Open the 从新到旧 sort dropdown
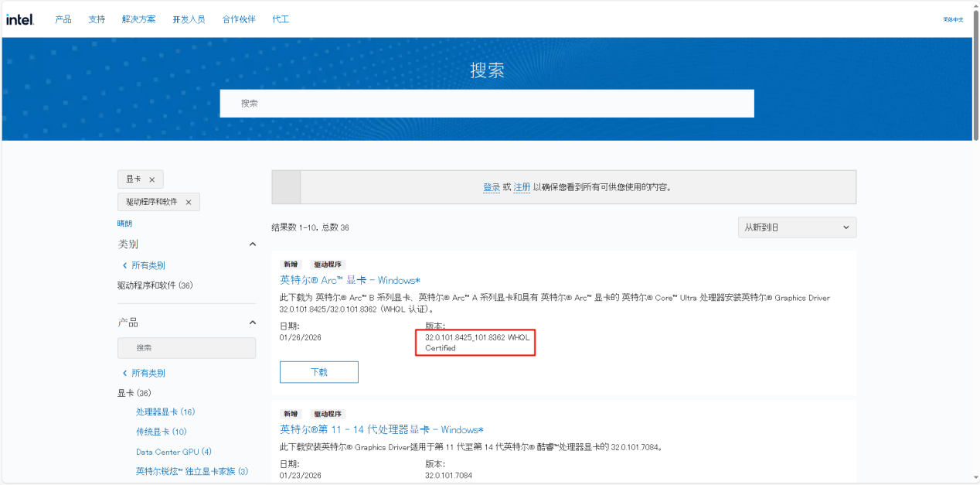 (797, 227)
